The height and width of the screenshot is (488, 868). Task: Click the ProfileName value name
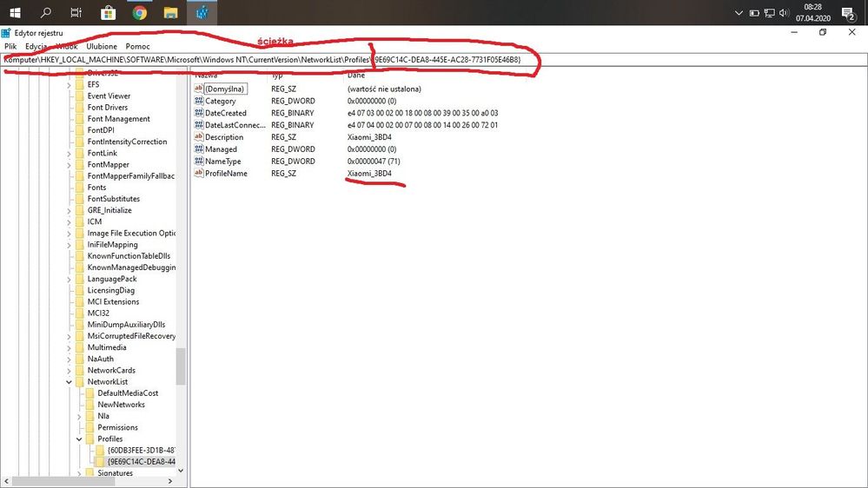point(226,173)
